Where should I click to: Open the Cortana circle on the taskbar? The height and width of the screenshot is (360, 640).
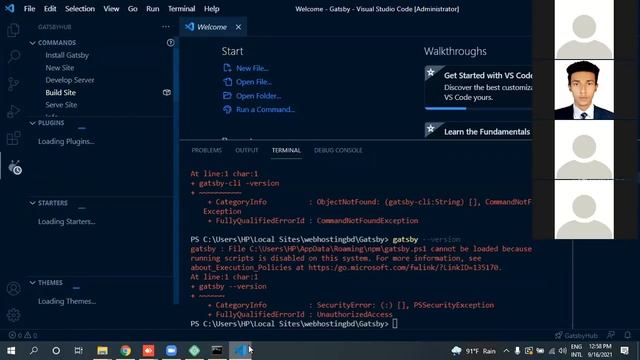(56, 350)
